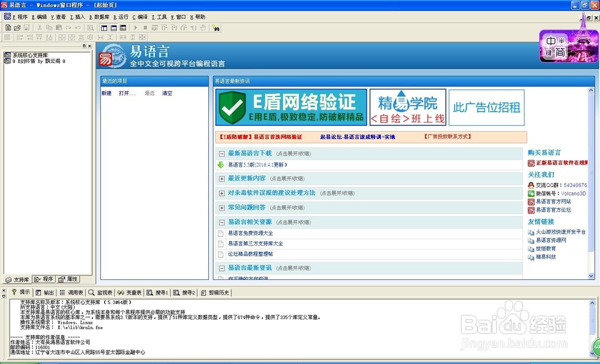Click the Save floppy disk icon
The image size is (600, 364).
(x=27, y=28)
